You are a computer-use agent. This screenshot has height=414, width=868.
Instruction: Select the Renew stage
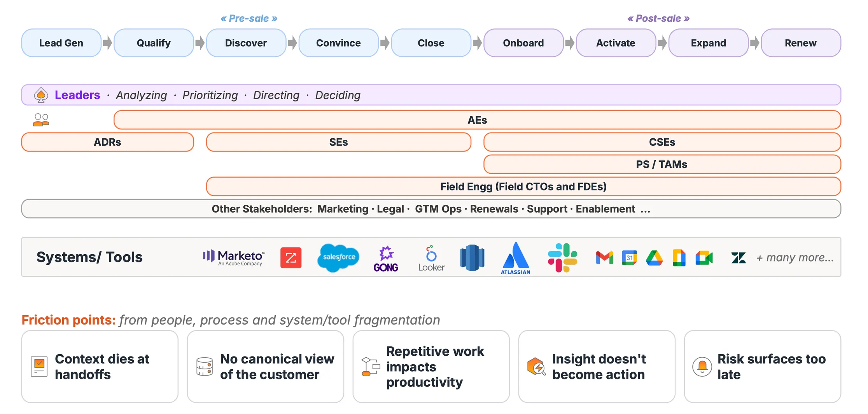801,43
